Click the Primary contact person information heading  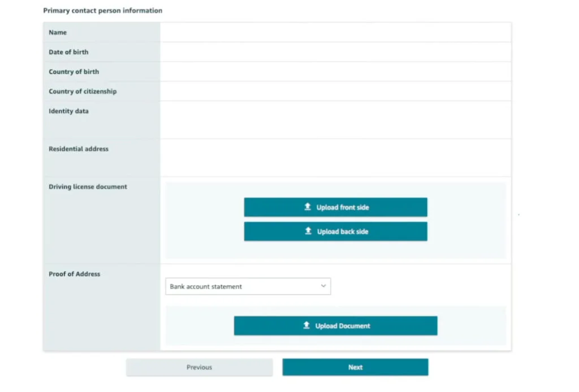[102, 11]
